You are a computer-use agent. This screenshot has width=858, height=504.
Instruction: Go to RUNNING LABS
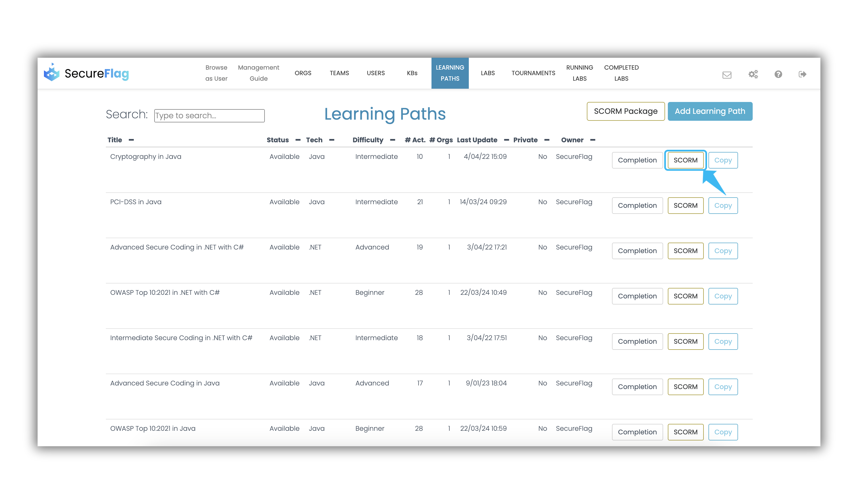click(x=579, y=73)
